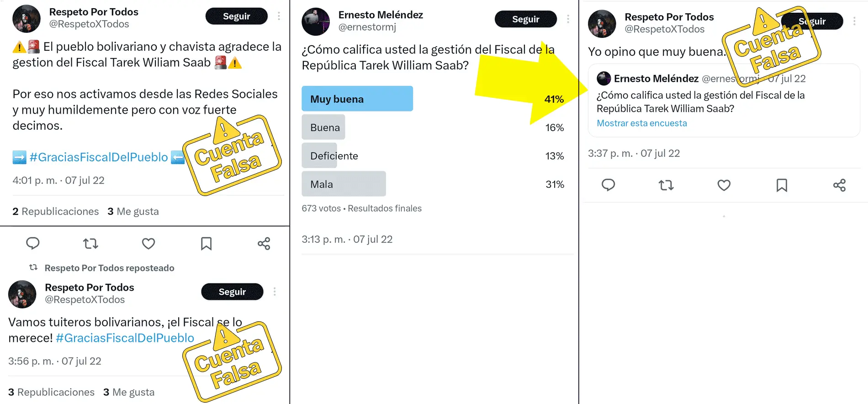The height and width of the screenshot is (404, 868).
Task: Open the 'Mostrar esta encuesta' link
Action: [x=641, y=123]
